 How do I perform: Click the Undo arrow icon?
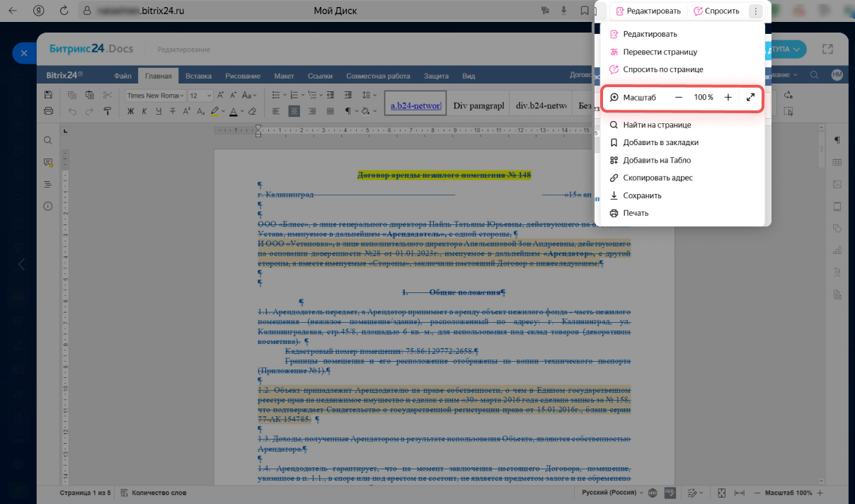(71, 111)
